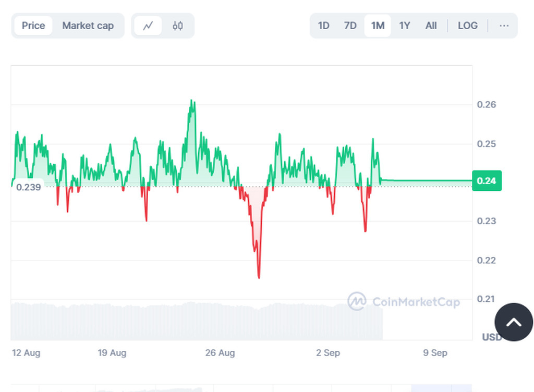Image resolution: width=534 pixels, height=392 pixels.
Task: Switch to the Price tab
Action: click(x=33, y=26)
